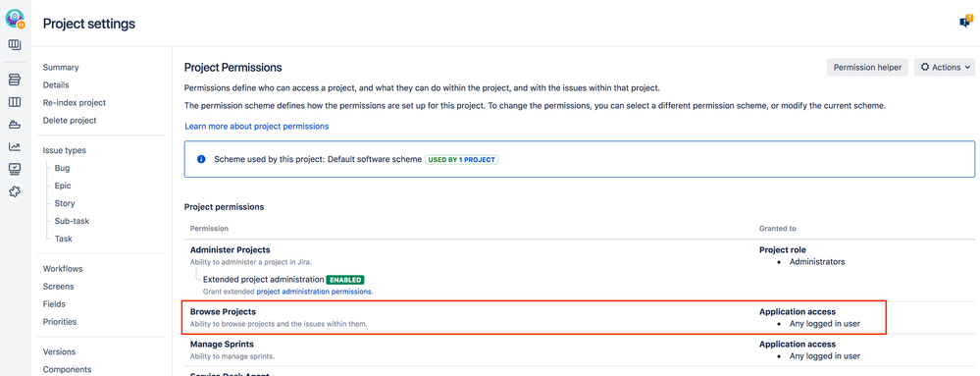Open the Releases ship icon

click(x=15, y=125)
